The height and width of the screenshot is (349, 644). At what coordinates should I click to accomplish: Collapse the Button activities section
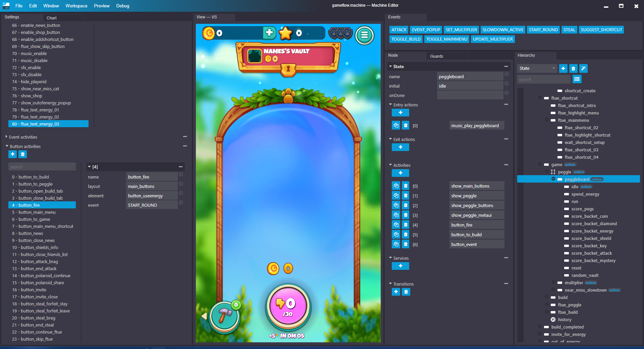pos(7,146)
